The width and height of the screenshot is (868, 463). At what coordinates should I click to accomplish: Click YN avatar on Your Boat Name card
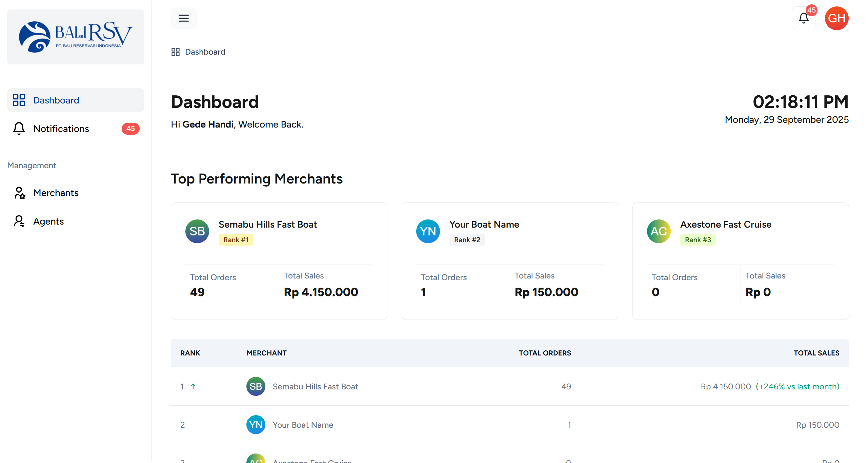(x=428, y=231)
